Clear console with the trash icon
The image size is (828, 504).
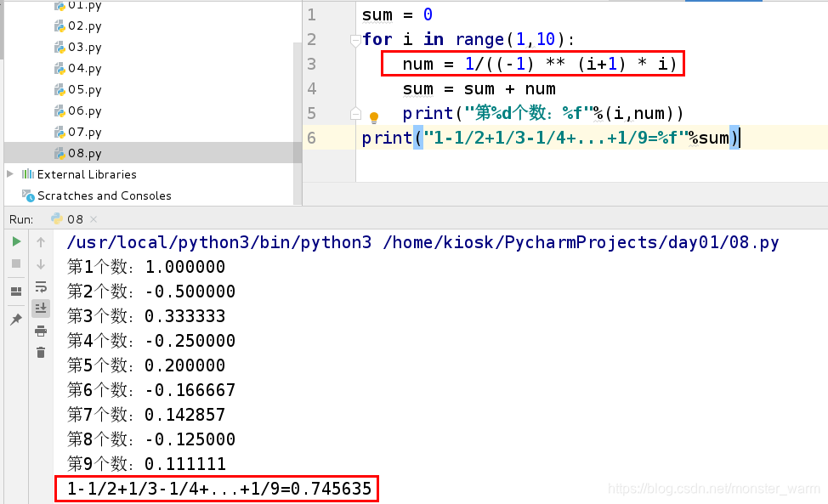(x=41, y=353)
